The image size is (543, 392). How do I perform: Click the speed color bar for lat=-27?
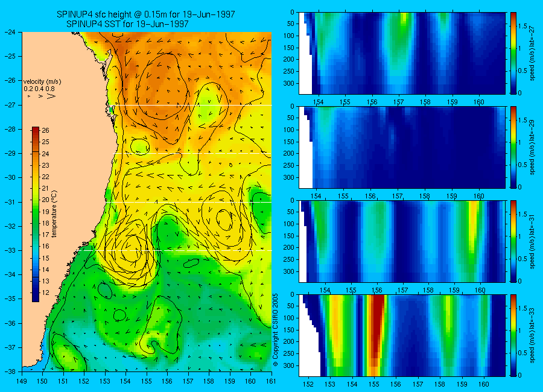[513, 53]
